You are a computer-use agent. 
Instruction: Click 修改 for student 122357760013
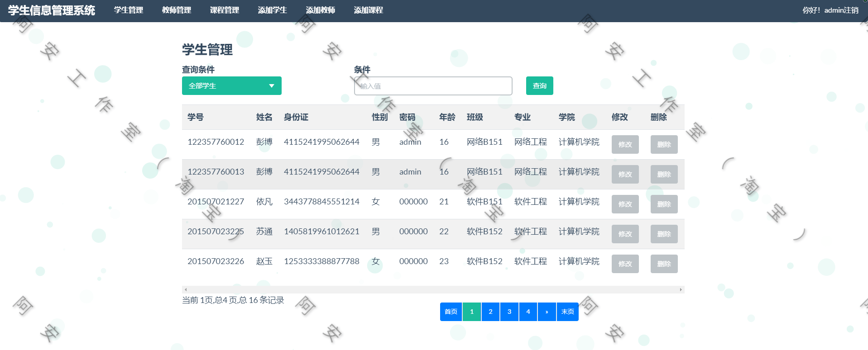(x=625, y=175)
